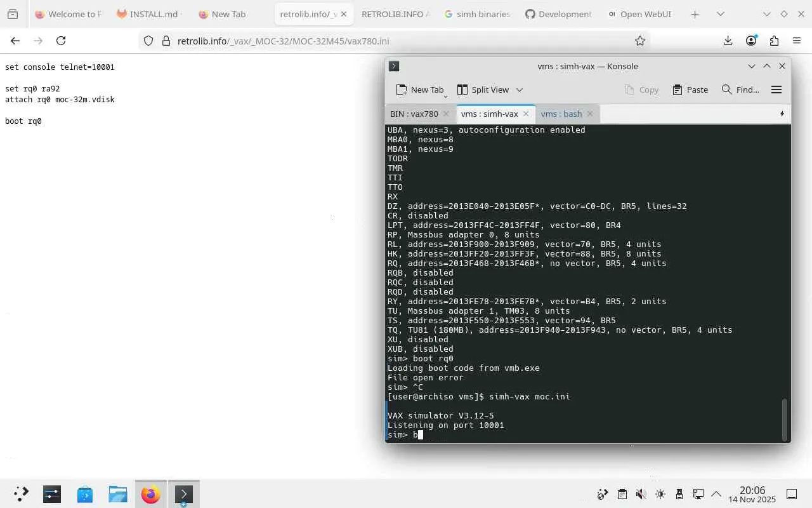
Task: Show site security padlock info
Action: click(166, 41)
